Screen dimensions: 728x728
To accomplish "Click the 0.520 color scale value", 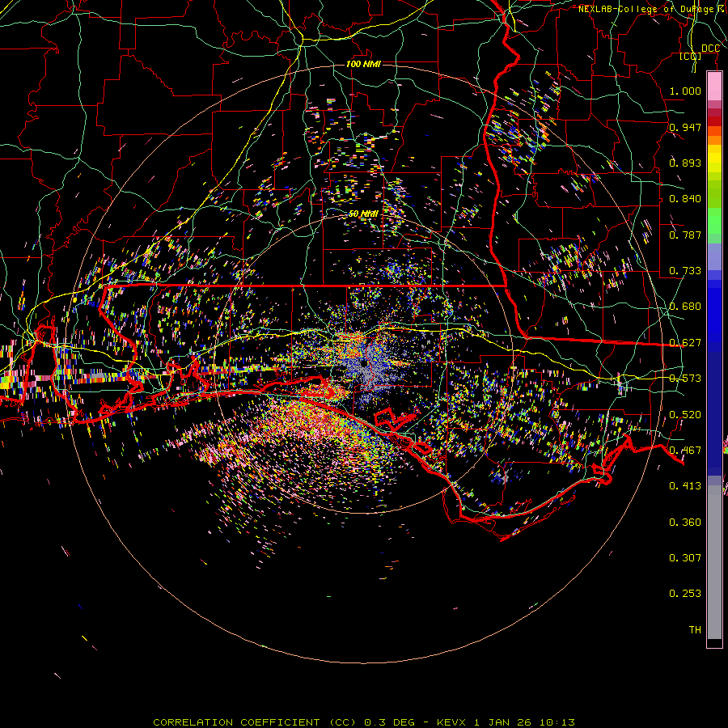I will (x=685, y=415).
